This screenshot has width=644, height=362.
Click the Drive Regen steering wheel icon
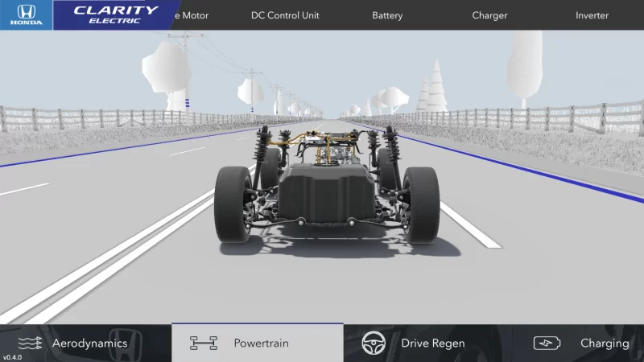pyautogui.click(x=374, y=343)
